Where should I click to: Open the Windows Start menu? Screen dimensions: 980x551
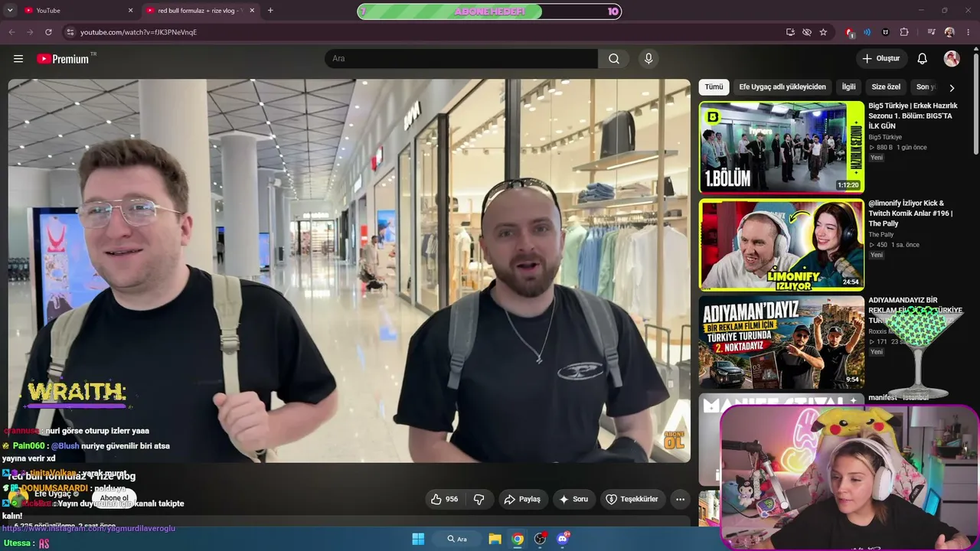(x=418, y=539)
